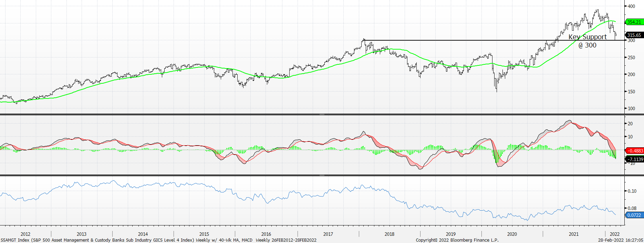Click the 2020 label on the time axis
Viewport: 644px width, 243px height.
[x=512, y=234]
